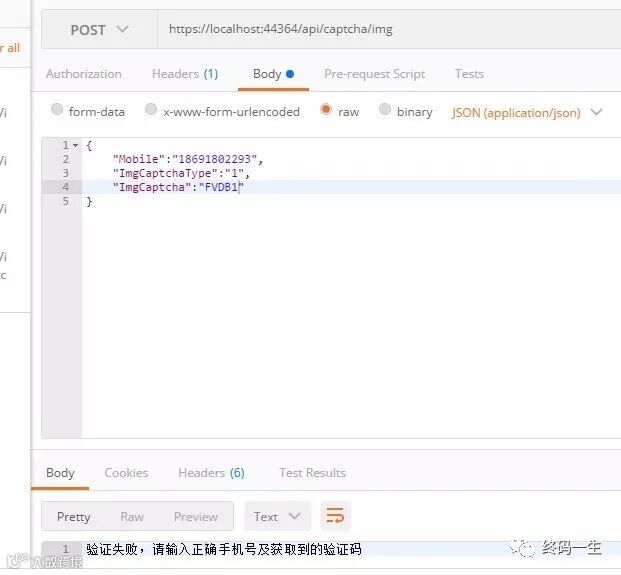
Task: Click the closing brace on line 5
Action: [89, 201]
